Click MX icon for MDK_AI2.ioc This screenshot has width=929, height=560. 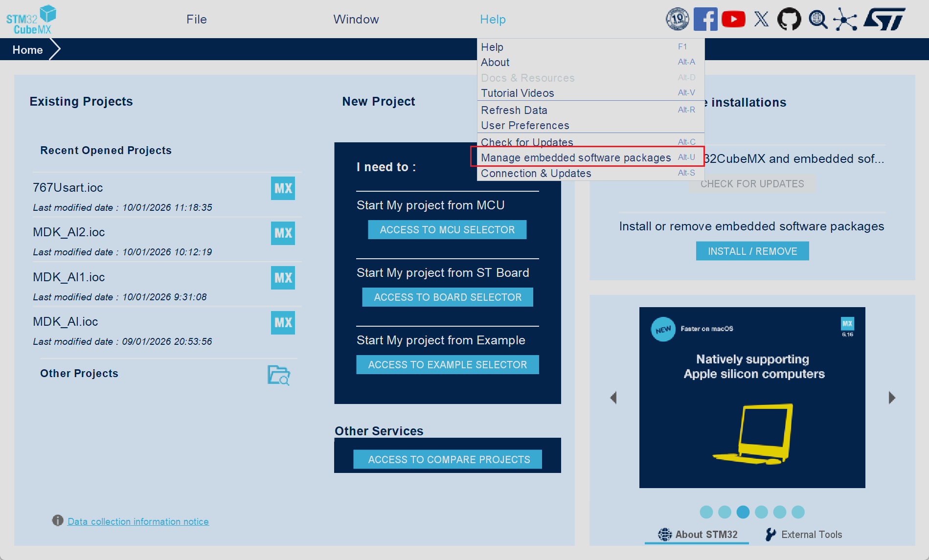pyautogui.click(x=283, y=233)
